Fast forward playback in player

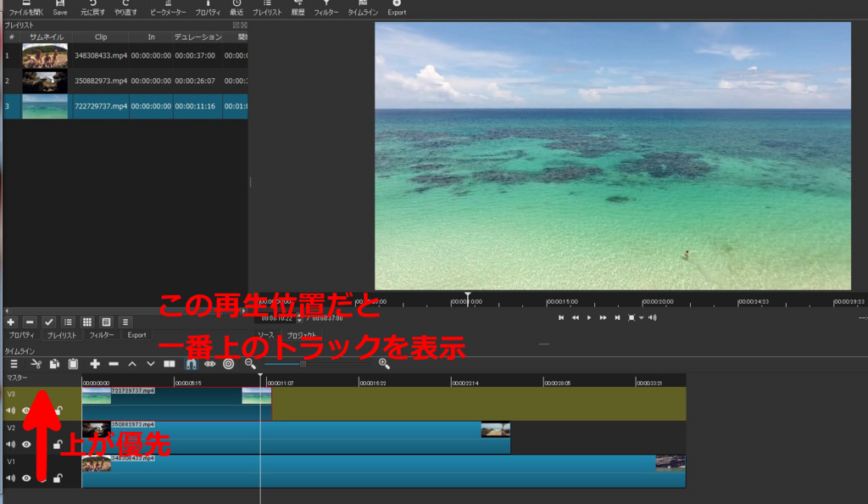tap(603, 317)
